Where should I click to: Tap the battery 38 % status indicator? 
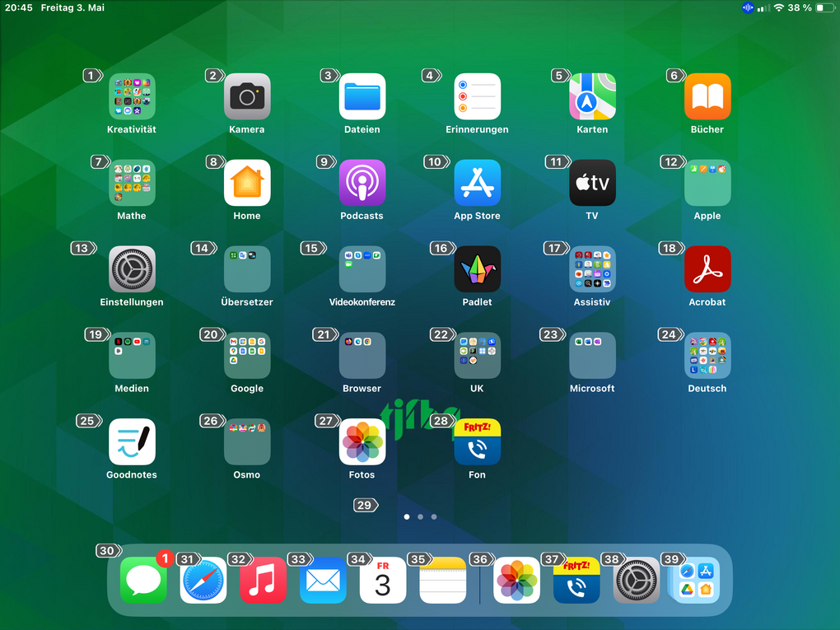click(x=811, y=7)
